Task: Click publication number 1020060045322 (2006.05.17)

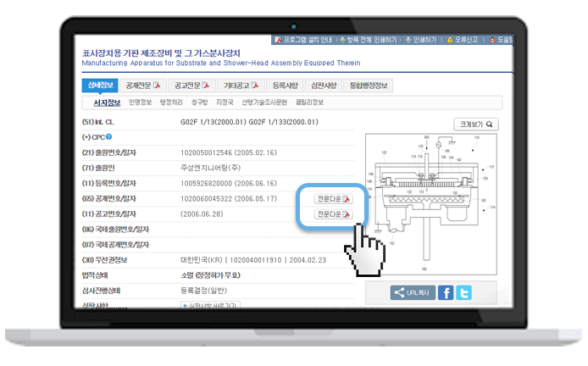Action: pos(229,199)
